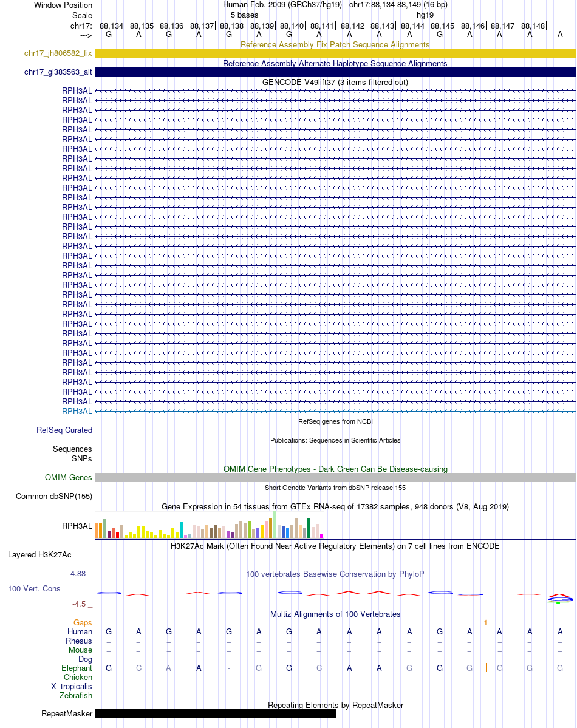
Task: Click the Mouse species label
Action: 80,650
